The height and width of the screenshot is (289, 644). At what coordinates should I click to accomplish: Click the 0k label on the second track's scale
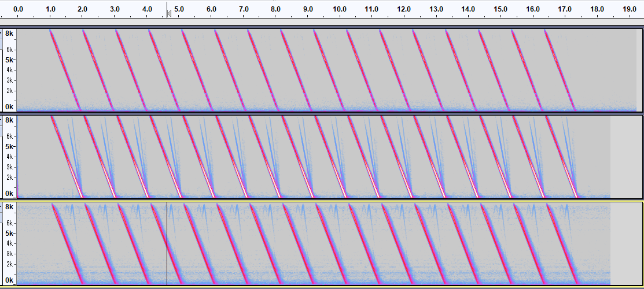(9, 194)
